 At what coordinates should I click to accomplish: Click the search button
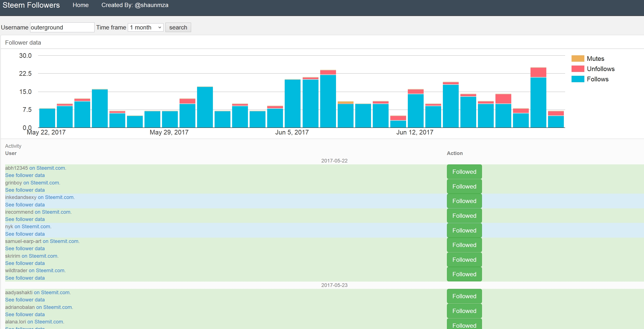(x=178, y=27)
